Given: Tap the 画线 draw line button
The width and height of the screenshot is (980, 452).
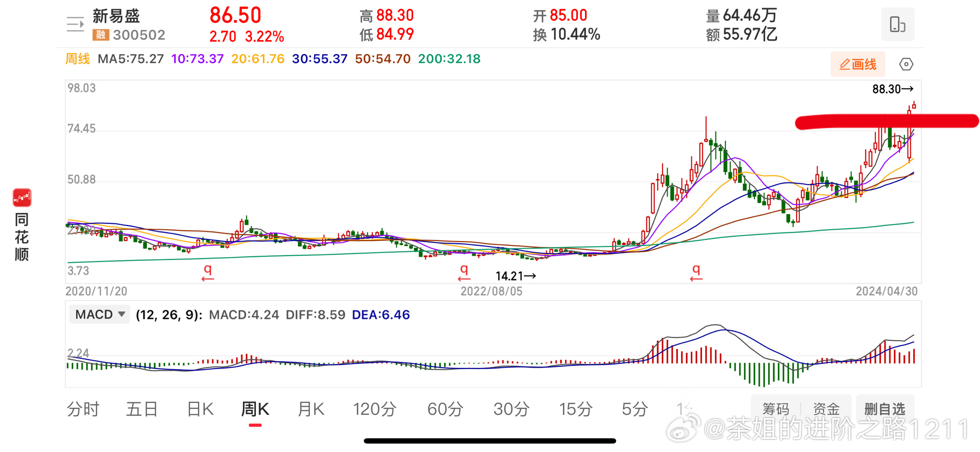Looking at the screenshot, I should [858, 64].
